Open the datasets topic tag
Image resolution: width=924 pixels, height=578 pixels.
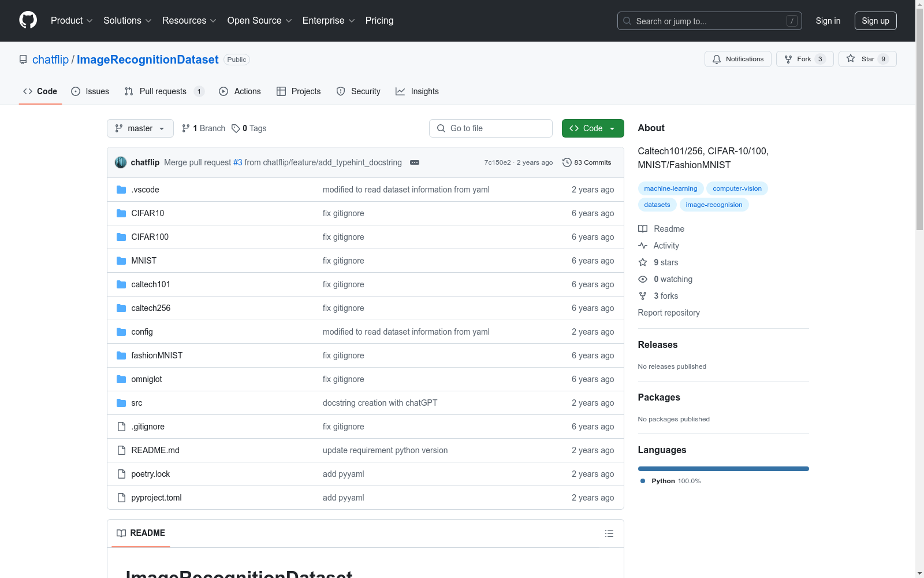[x=657, y=205]
